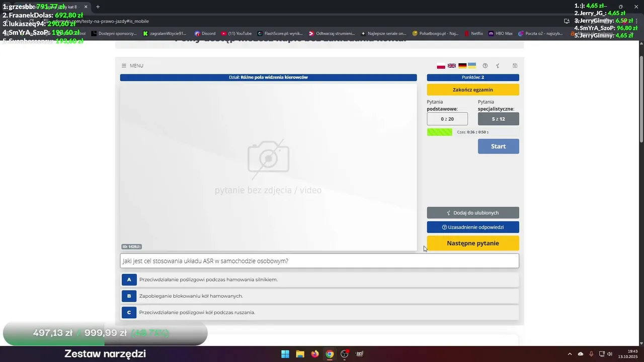
Task: Click pytania specjalistyczne counter 5 z 12
Action: [x=498, y=119]
